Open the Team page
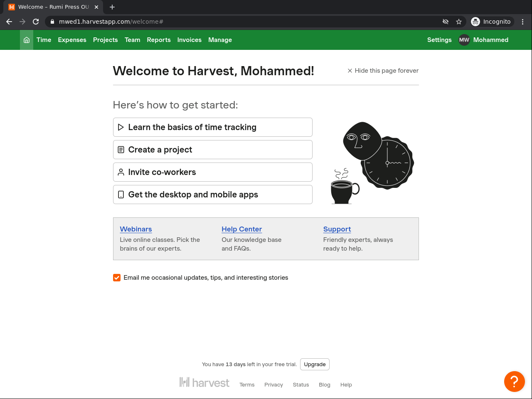The width and height of the screenshot is (532, 399). click(x=133, y=40)
